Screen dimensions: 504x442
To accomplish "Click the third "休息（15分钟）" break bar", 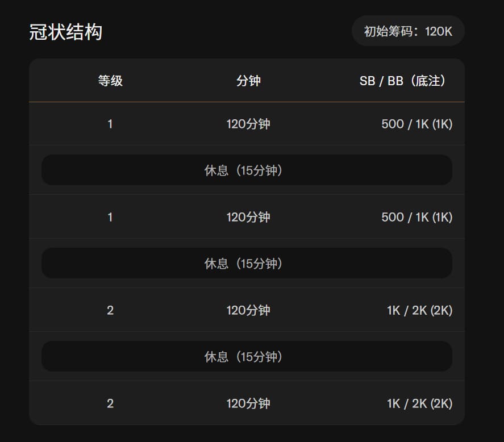I will click(x=247, y=357).
